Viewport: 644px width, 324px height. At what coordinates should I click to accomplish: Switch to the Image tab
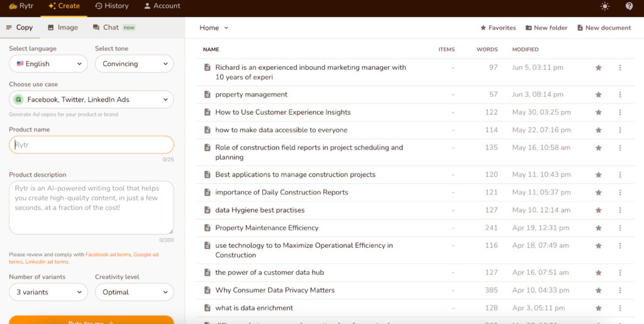(x=62, y=28)
